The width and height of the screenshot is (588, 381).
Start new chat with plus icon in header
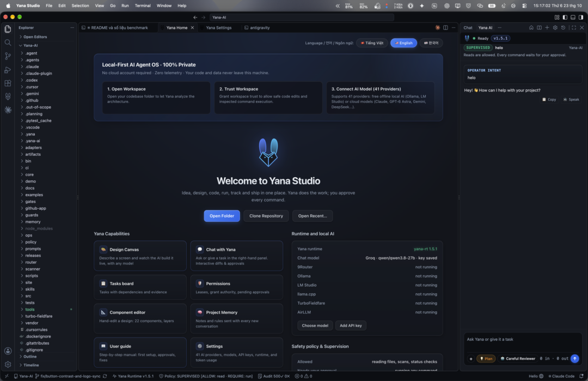coord(547,27)
